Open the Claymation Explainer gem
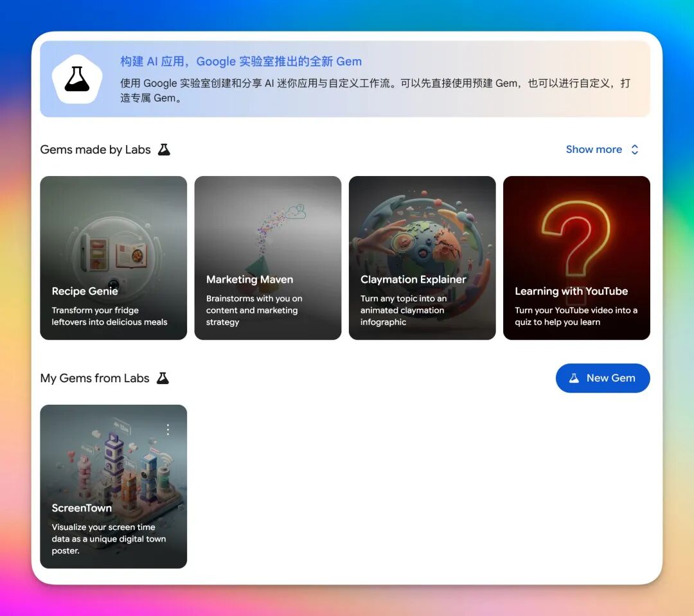Viewport: 694px width, 616px height. click(422, 258)
